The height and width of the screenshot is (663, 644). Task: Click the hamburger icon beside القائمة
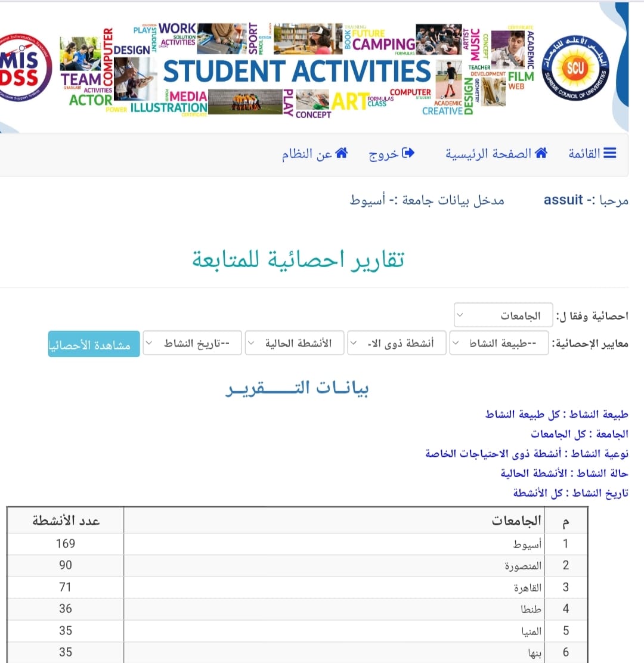pyautogui.click(x=609, y=153)
